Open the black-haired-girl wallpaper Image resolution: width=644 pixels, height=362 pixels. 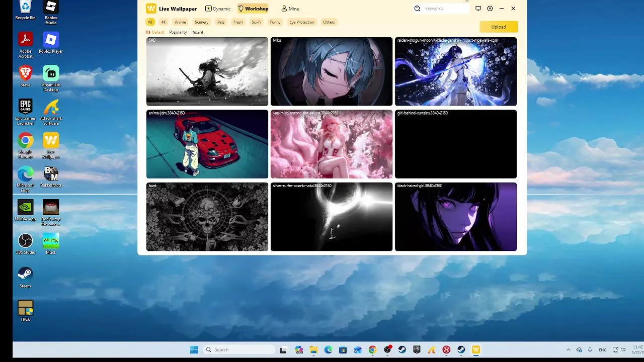pos(456,217)
